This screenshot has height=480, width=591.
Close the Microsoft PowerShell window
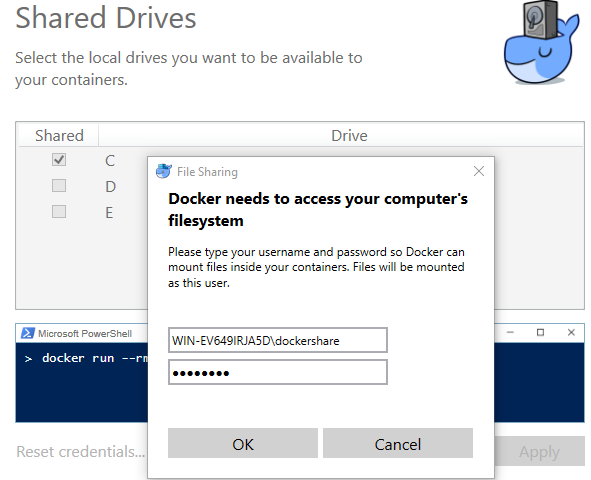571,332
